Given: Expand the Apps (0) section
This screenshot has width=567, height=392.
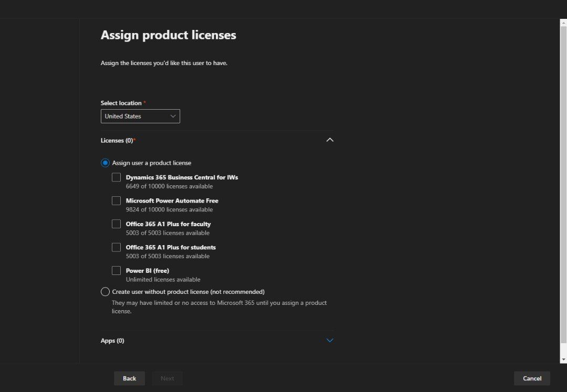Looking at the screenshot, I should pyautogui.click(x=330, y=340).
